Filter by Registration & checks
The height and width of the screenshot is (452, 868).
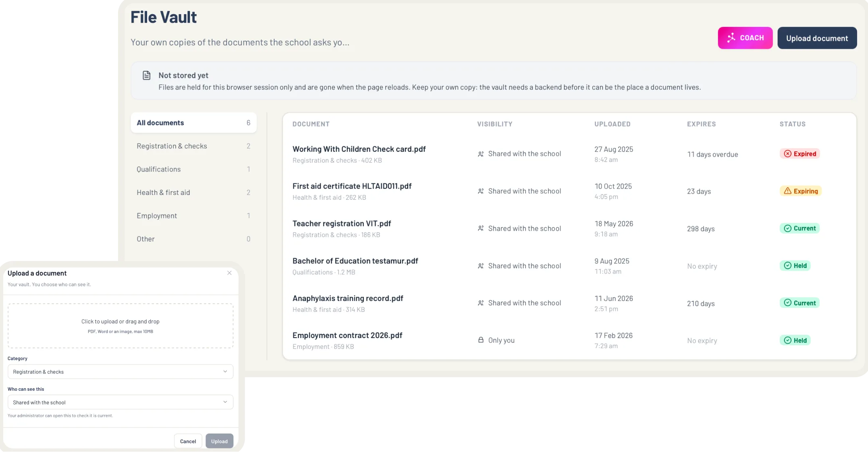pos(193,146)
